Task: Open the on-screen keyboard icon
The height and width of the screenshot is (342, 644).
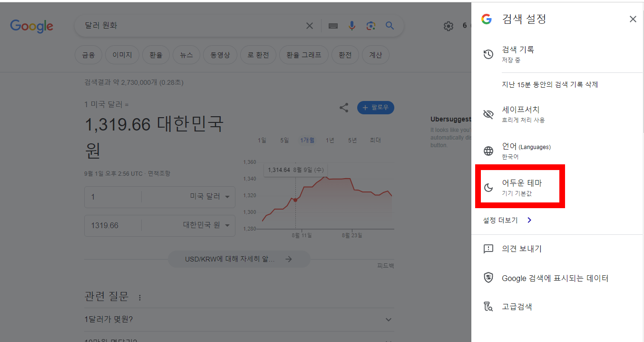Action: click(333, 26)
